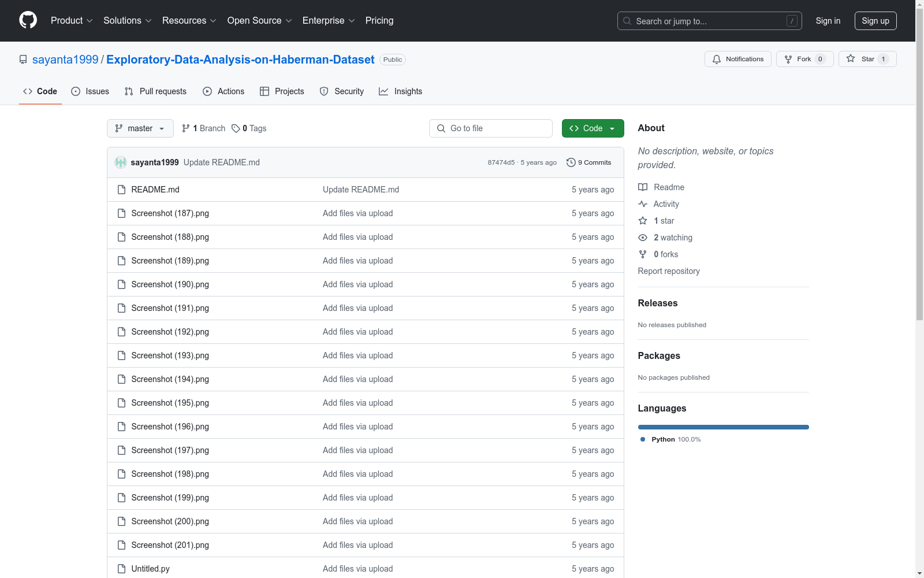Screen dimensions: 924x578
Task: Click the file icon for Screenshot (192).png
Action: click(121, 332)
